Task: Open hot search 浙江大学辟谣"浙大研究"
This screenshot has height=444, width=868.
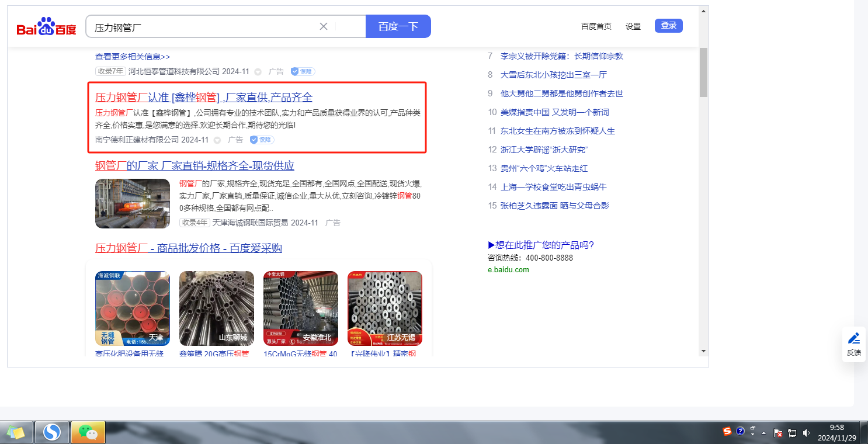Action: pos(544,150)
